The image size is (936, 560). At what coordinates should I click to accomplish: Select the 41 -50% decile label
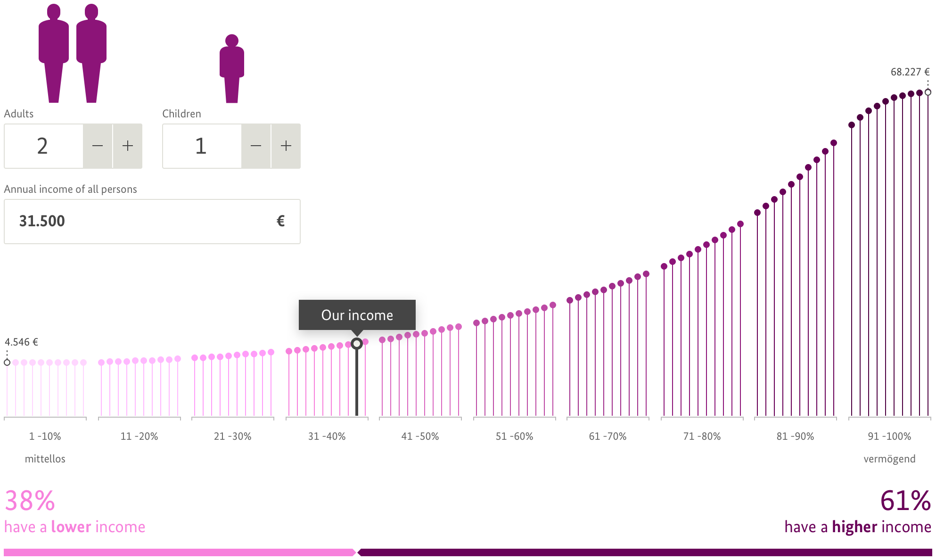click(x=420, y=436)
